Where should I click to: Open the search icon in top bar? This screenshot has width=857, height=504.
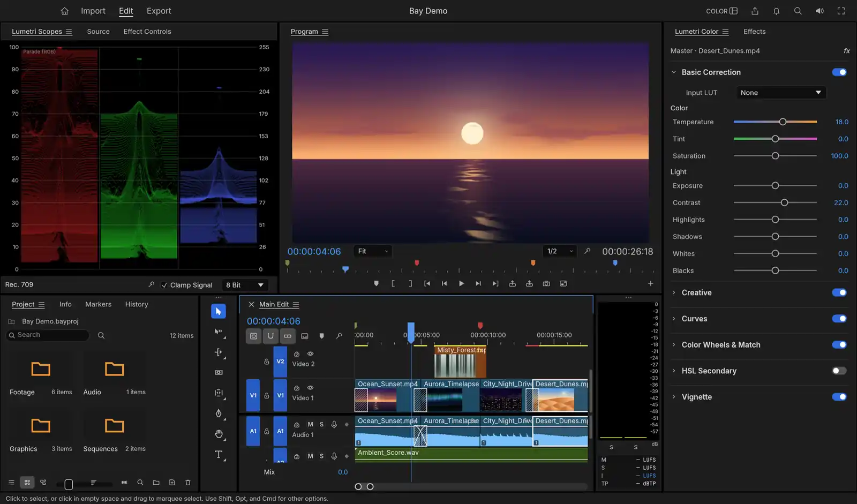click(x=798, y=11)
